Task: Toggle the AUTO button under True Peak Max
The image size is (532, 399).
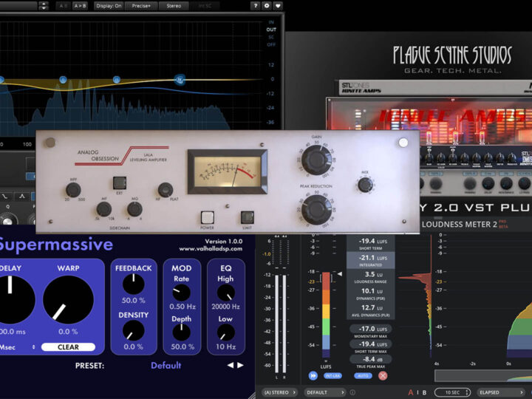Action: [x=363, y=375]
